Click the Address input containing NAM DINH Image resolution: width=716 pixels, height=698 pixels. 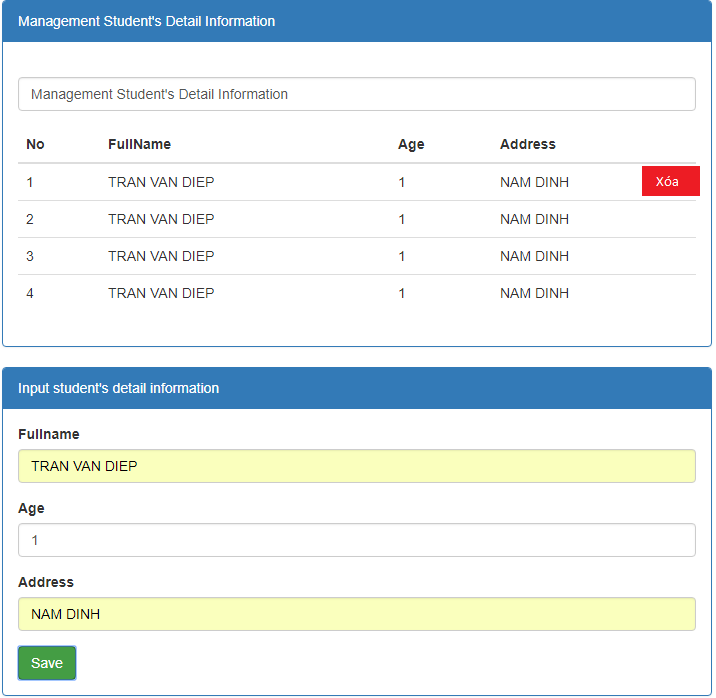tap(356, 614)
